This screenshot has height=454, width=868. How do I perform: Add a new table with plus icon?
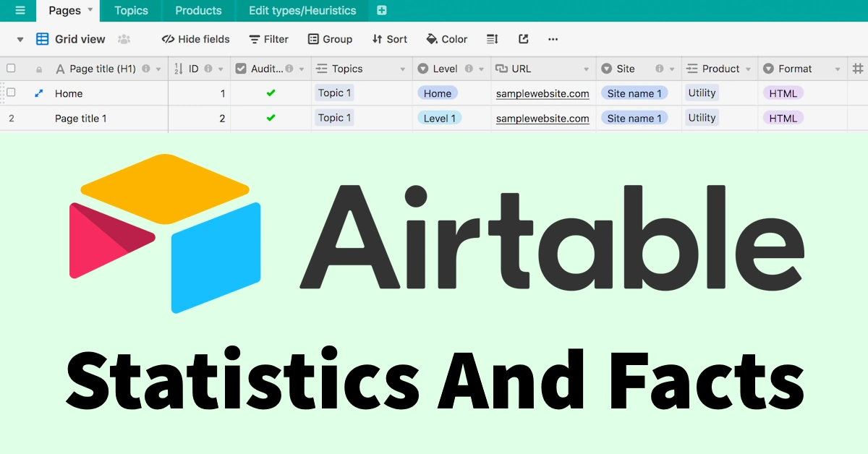point(382,10)
